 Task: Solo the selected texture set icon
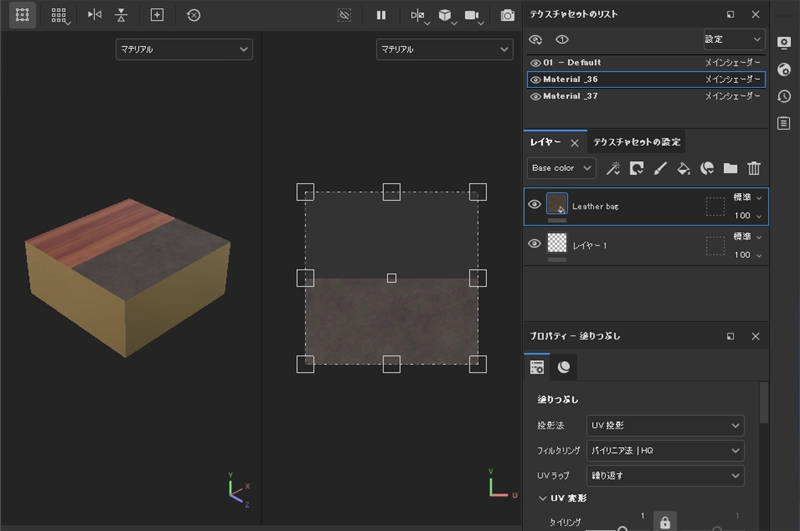[562, 39]
